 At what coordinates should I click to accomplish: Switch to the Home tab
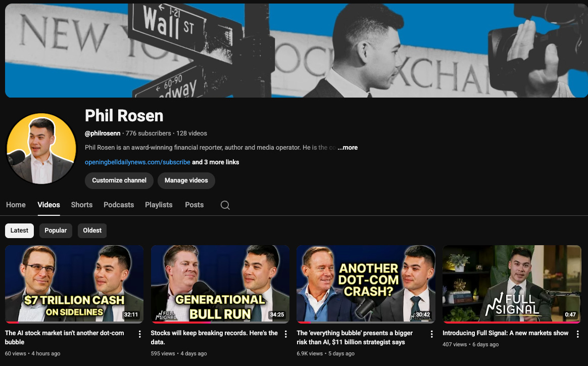pos(16,205)
